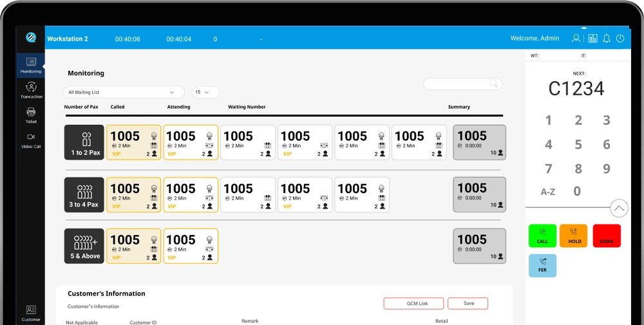Image resolution: width=644 pixels, height=325 pixels.
Task: Open the 15 page-size dropdown
Action: [x=206, y=92]
